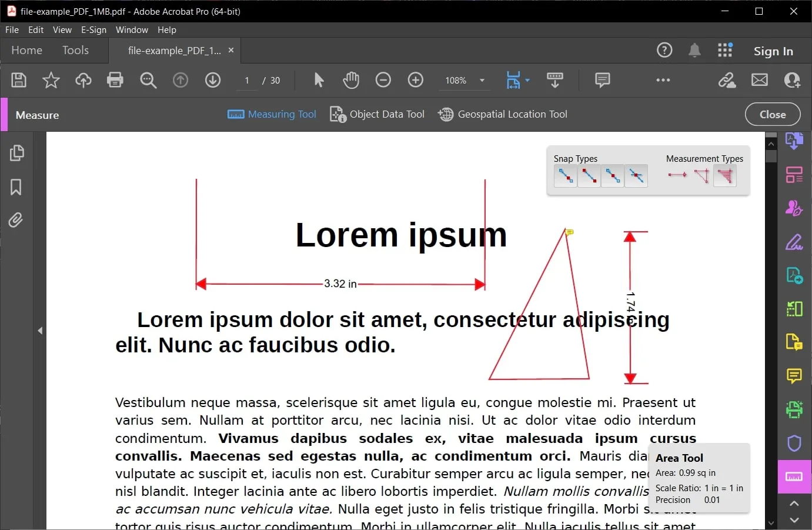Switch to the Home tab
This screenshot has width=812, height=530.
tap(27, 51)
